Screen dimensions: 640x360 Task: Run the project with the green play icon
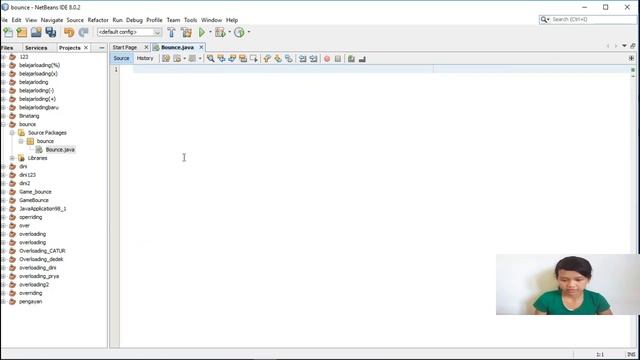point(202,32)
